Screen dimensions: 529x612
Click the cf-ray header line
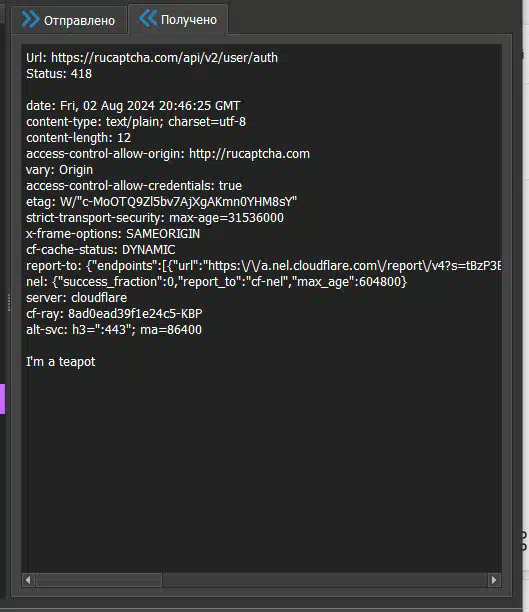click(x=114, y=314)
